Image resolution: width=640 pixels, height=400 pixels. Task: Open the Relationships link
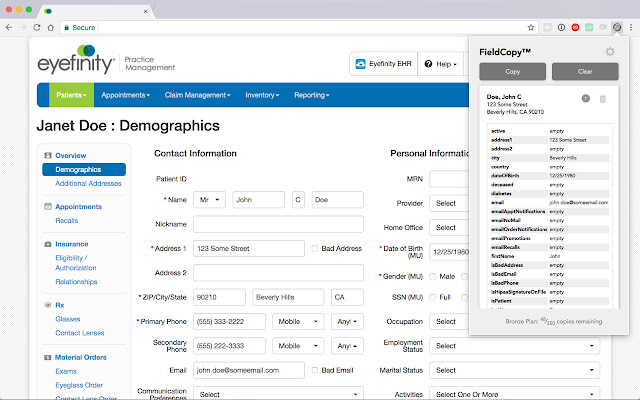76,282
